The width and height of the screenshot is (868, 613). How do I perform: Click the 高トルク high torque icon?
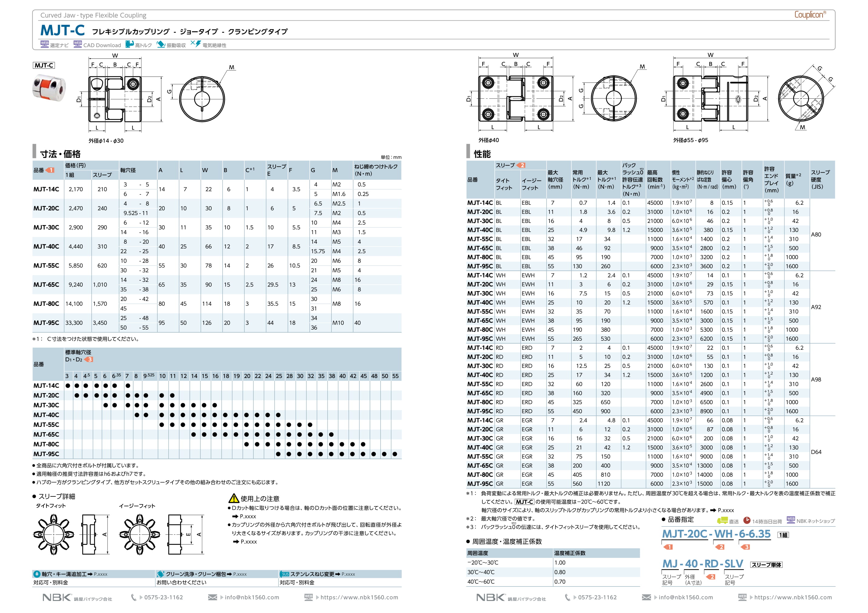(129, 44)
